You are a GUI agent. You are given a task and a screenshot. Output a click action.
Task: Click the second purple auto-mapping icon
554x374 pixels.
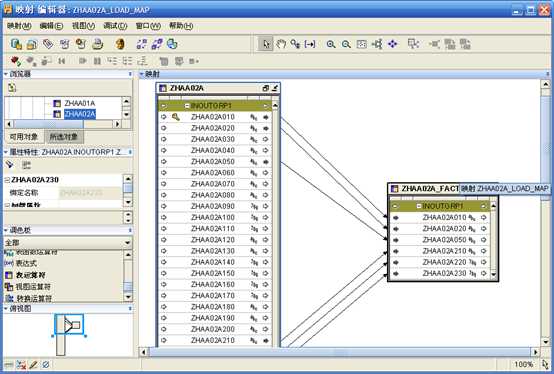tap(157, 44)
